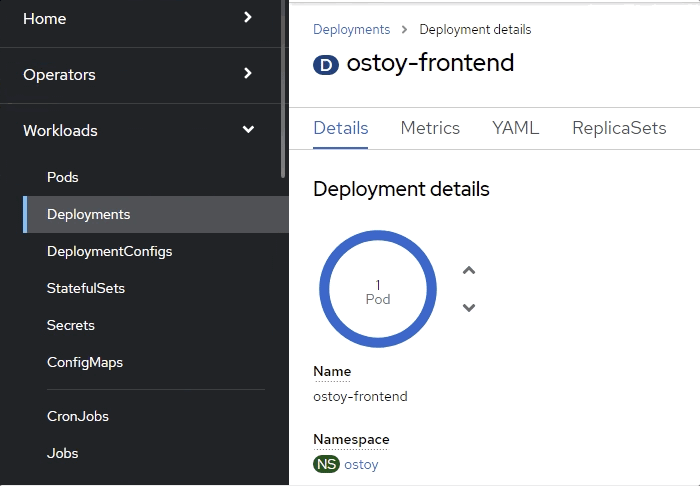Open Pods in the sidebar
The image size is (700, 486).
point(63,177)
